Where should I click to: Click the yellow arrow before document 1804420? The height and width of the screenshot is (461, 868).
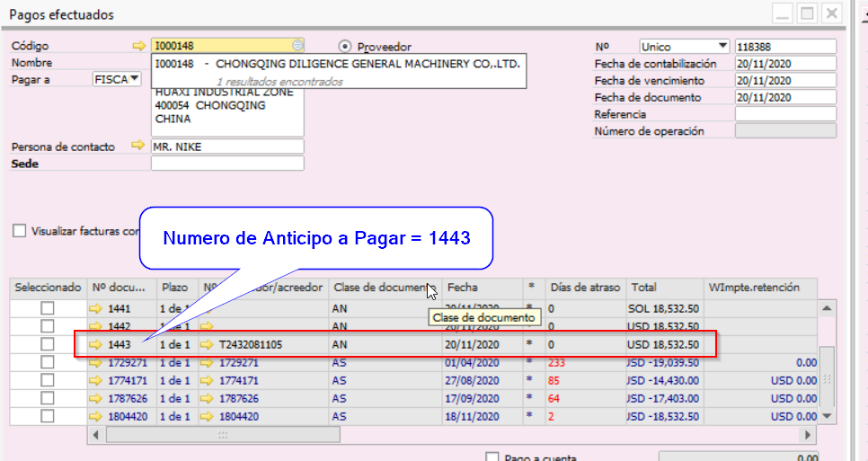click(97, 417)
